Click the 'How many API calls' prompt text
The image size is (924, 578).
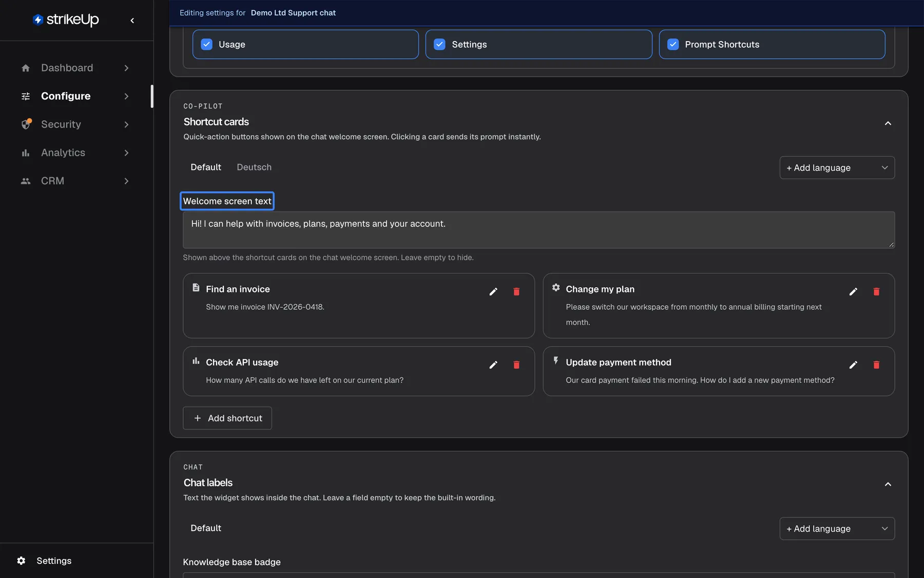pos(305,380)
